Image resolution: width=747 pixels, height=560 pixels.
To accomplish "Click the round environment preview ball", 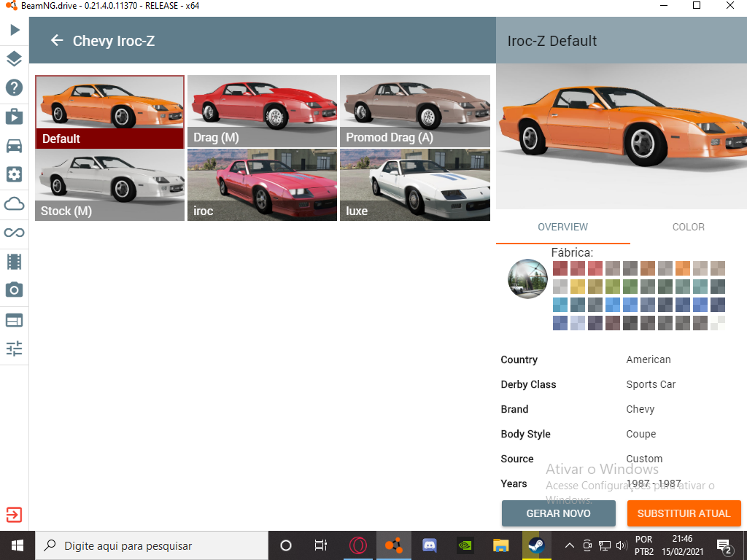I will (x=527, y=279).
